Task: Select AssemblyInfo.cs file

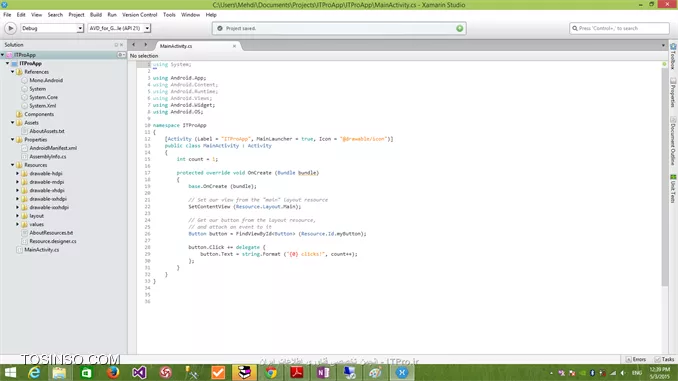Action: click(x=48, y=157)
